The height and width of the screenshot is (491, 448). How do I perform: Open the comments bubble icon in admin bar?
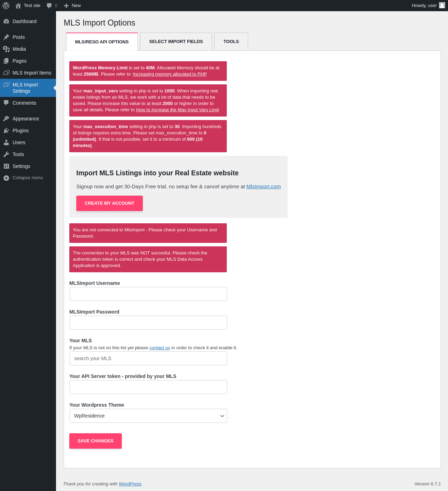tap(49, 6)
